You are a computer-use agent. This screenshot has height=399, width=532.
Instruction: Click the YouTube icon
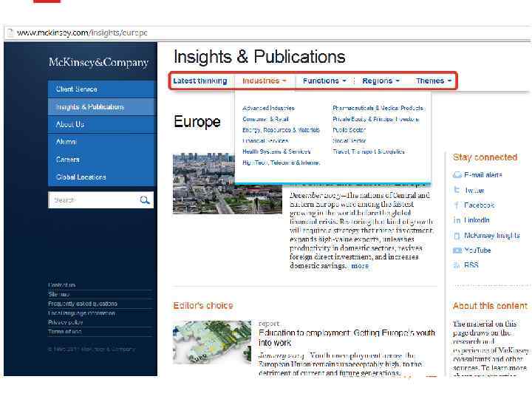(x=457, y=250)
